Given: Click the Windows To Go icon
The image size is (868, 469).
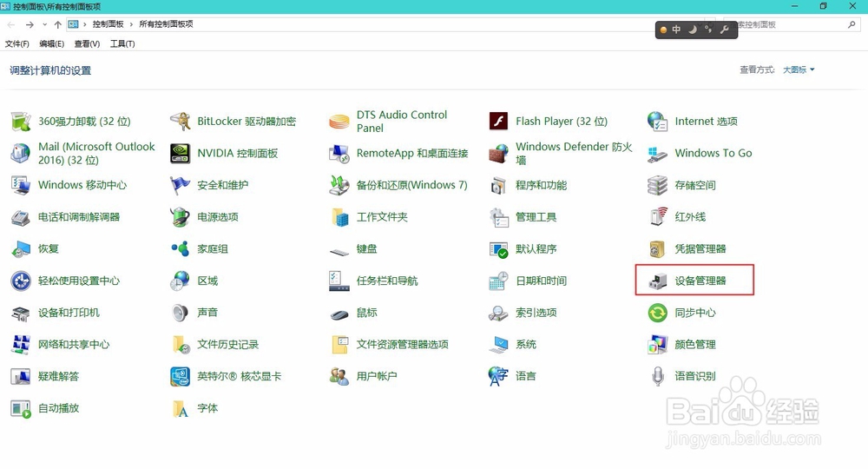Looking at the screenshot, I should click(658, 154).
